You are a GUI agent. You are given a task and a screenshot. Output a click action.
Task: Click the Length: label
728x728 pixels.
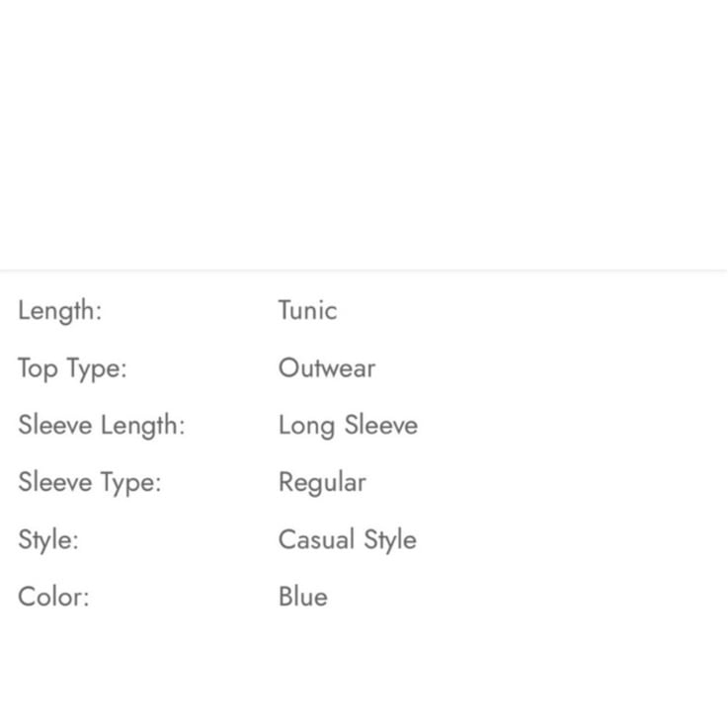[59, 311]
